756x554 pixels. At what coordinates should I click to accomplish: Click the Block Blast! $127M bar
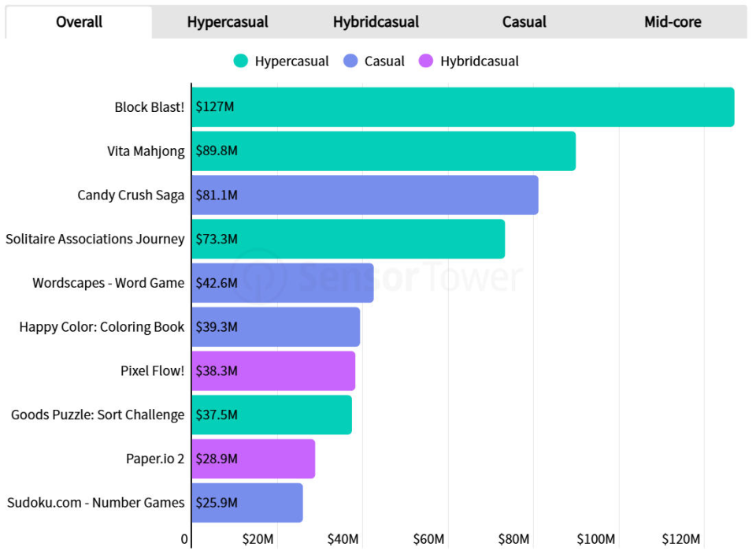[x=463, y=107]
